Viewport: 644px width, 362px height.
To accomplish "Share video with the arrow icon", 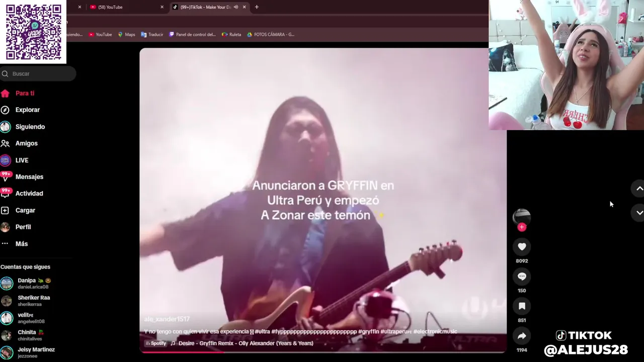I will (x=522, y=335).
